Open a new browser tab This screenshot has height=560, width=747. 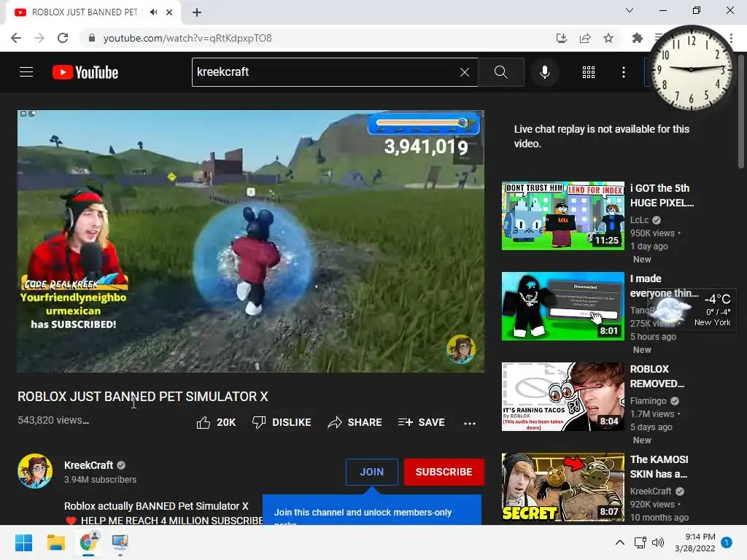pyautogui.click(x=197, y=12)
